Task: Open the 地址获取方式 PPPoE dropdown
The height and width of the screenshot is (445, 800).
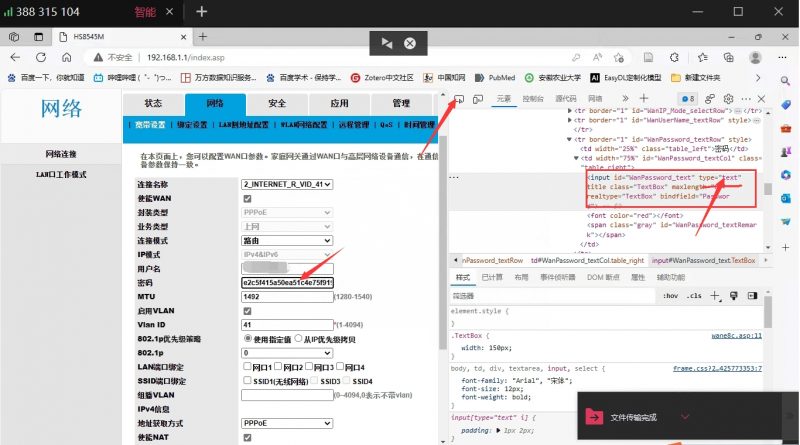Action: [287, 423]
